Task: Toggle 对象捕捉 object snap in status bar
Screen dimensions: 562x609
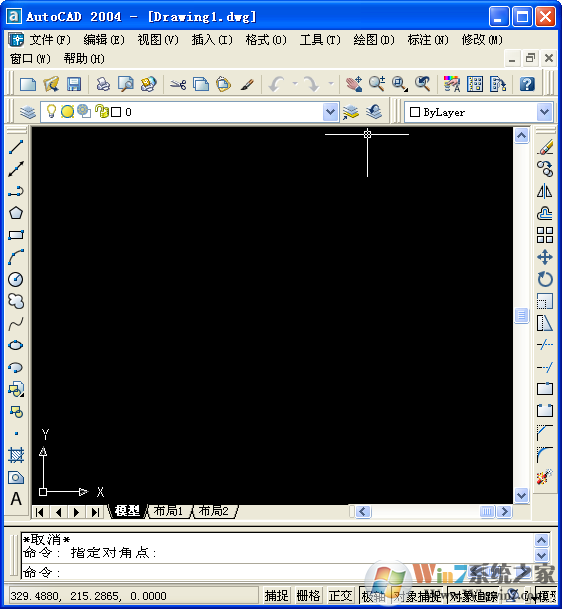Action: pos(418,596)
